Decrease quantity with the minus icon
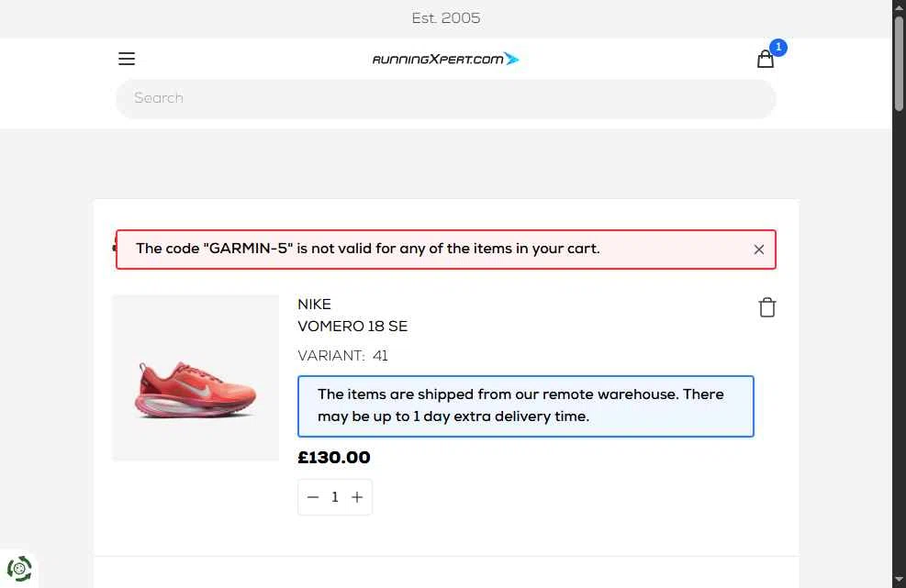Viewport: 906px width, 588px height. click(x=313, y=497)
